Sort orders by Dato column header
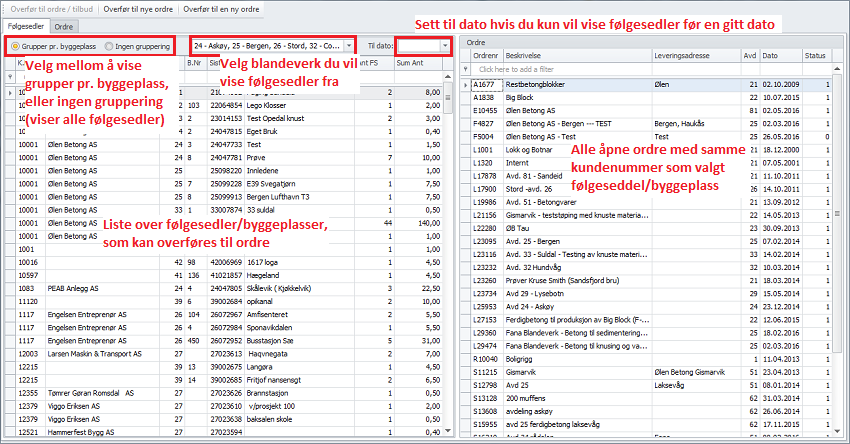 774,57
